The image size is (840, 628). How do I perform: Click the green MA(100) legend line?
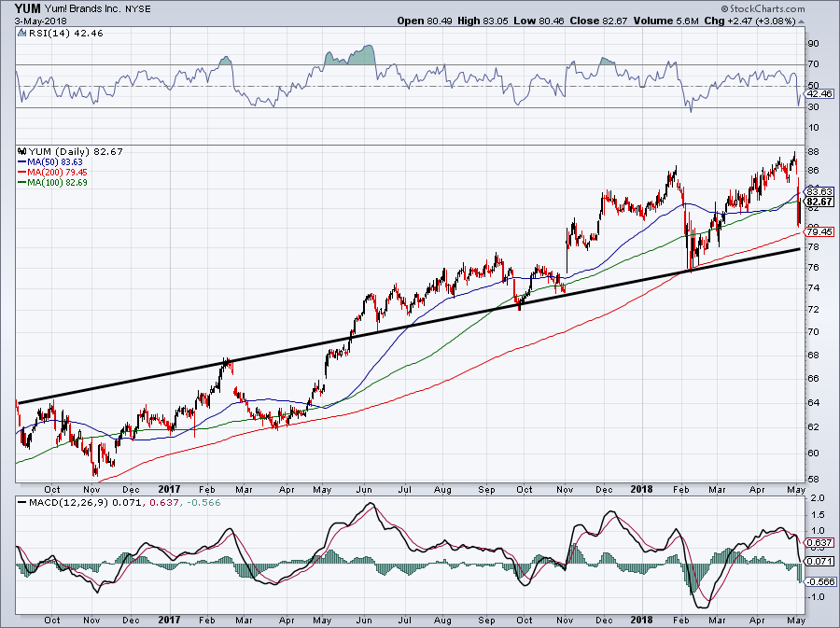22,182
